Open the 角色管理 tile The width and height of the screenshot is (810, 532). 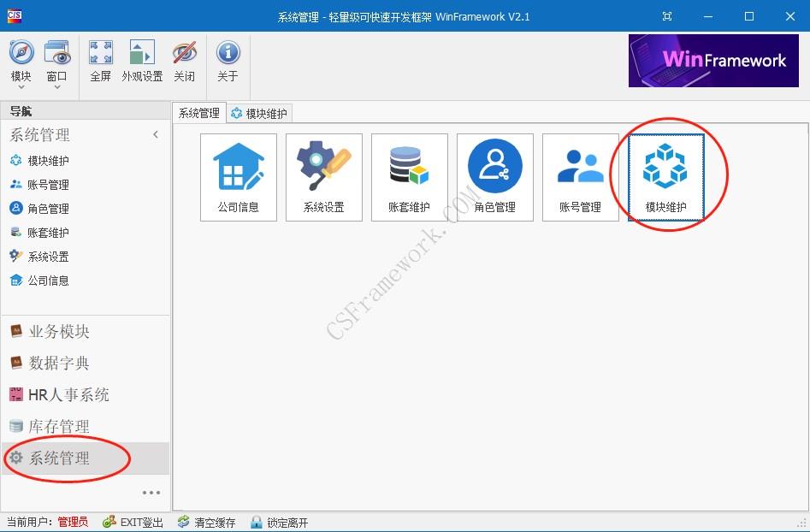tap(494, 176)
